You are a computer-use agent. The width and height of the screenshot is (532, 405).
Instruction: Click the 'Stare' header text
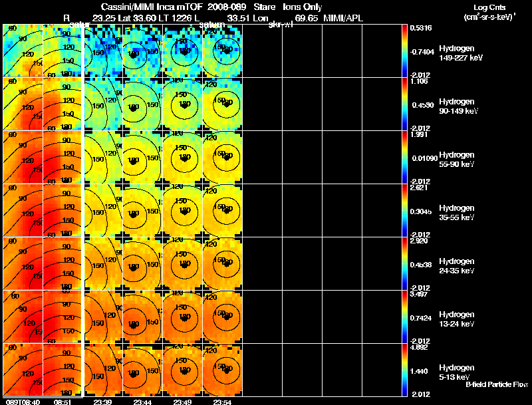pyautogui.click(x=264, y=7)
